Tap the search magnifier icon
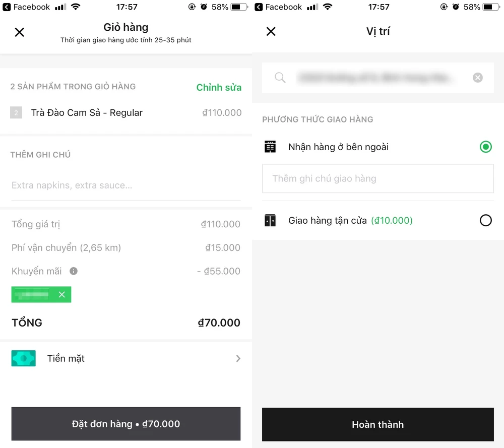The width and height of the screenshot is (504, 448). click(280, 78)
